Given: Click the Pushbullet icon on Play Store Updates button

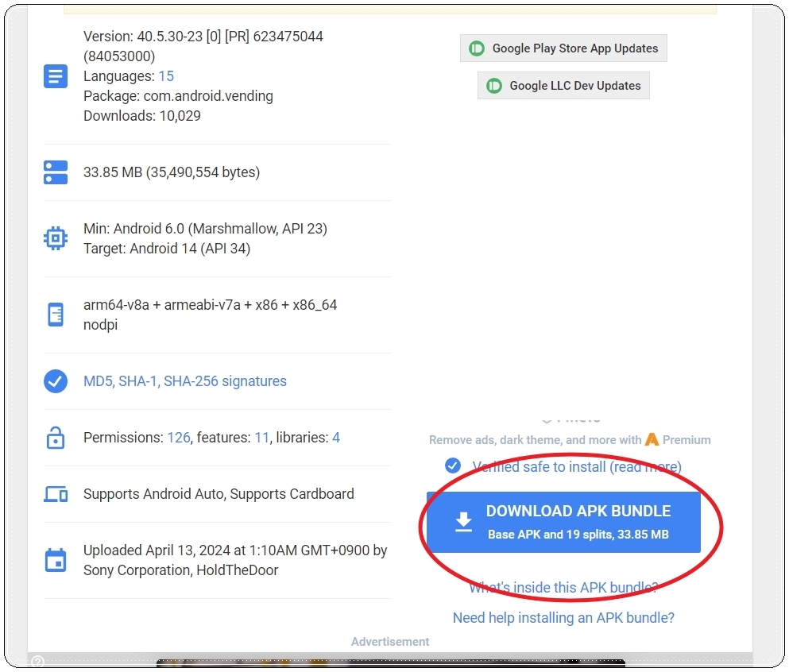Looking at the screenshot, I should 477,48.
